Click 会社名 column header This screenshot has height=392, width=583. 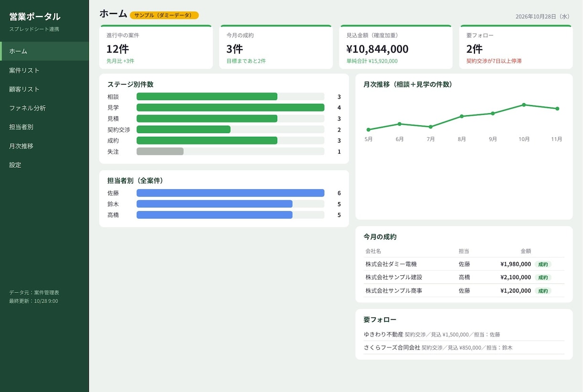[373, 251]
